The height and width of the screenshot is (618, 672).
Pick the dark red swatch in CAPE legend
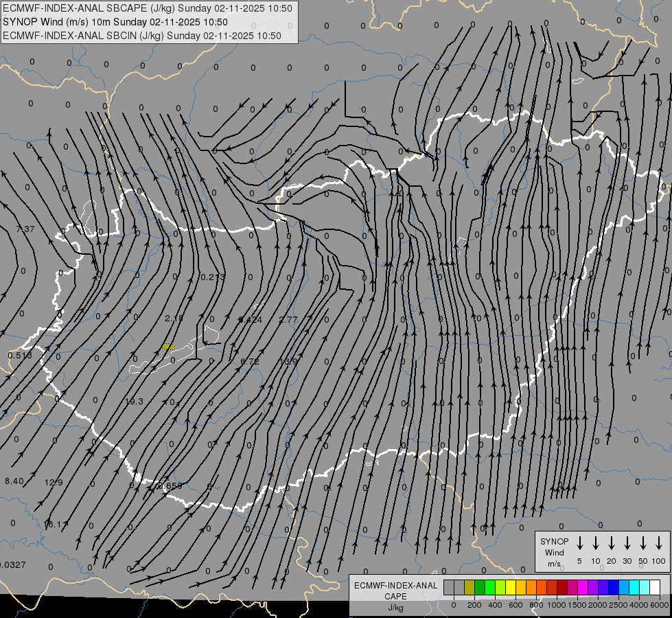coord(562,588)
